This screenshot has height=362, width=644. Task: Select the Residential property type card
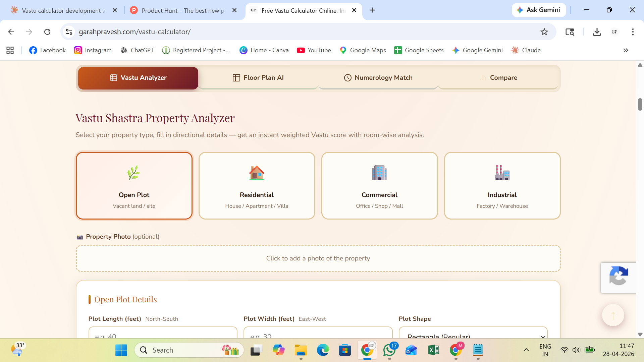point(257,186)
